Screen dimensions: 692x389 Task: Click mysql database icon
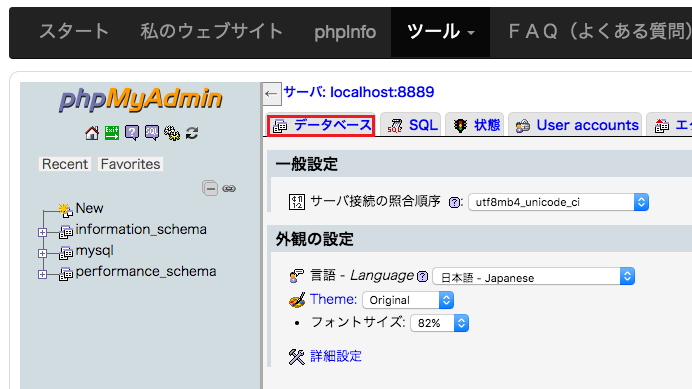(x=66, y=253)
